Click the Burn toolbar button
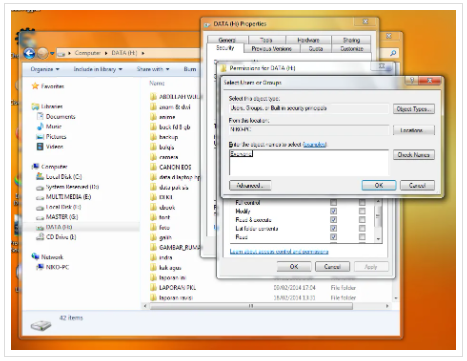Screen dimensions: 467x361 pos(190,69)
